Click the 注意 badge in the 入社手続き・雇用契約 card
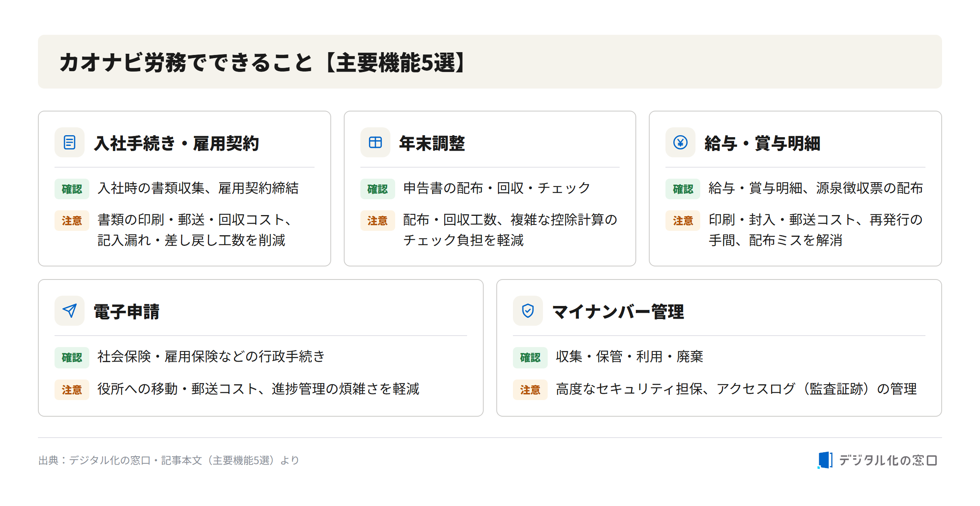 [x=72, y=221]
